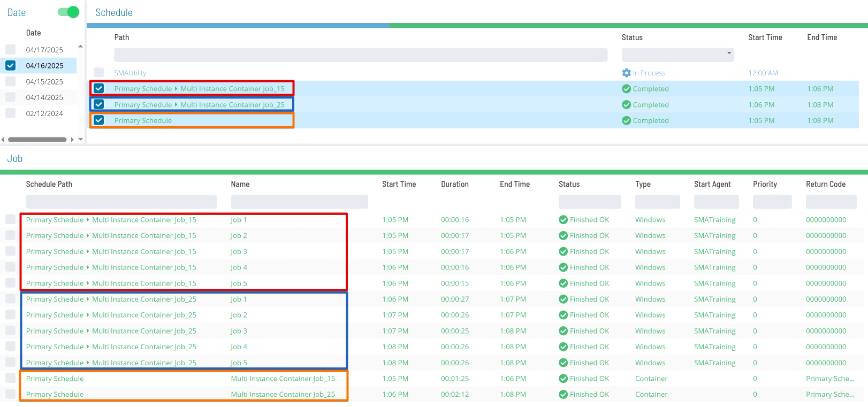Click Finished OK icon for Job_25 Job 1

(563, 299)
